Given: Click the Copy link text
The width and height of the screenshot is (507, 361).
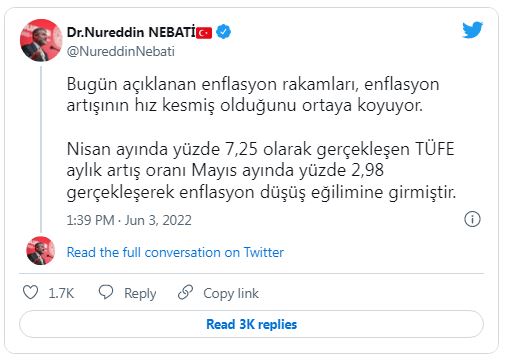Looking at the screenshot, I should 231,293.
